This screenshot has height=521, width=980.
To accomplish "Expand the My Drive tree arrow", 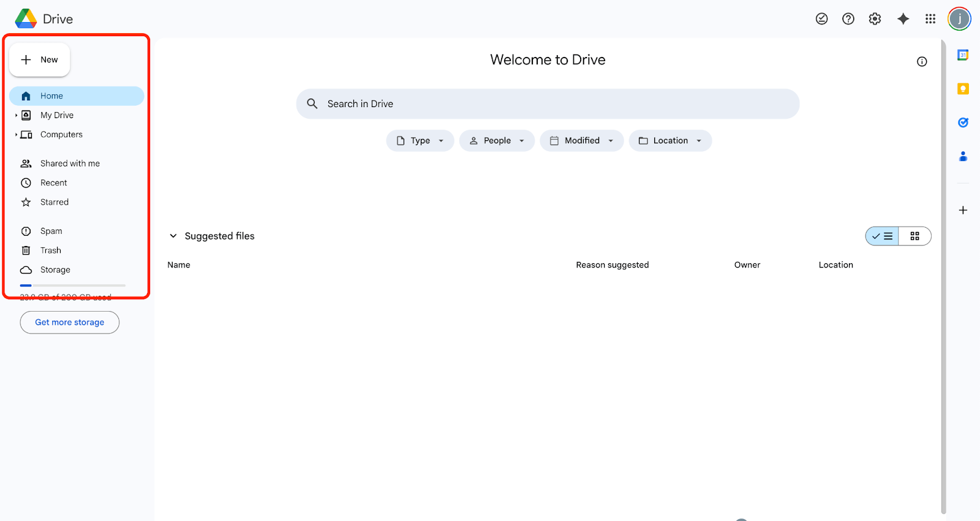I will point(16,115).
